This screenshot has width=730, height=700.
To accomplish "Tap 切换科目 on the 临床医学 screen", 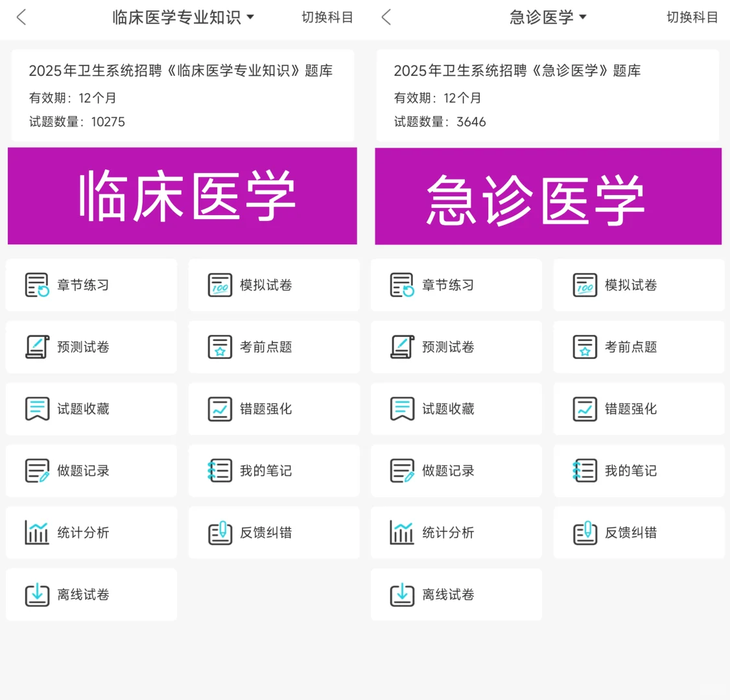I will [327, 17].
